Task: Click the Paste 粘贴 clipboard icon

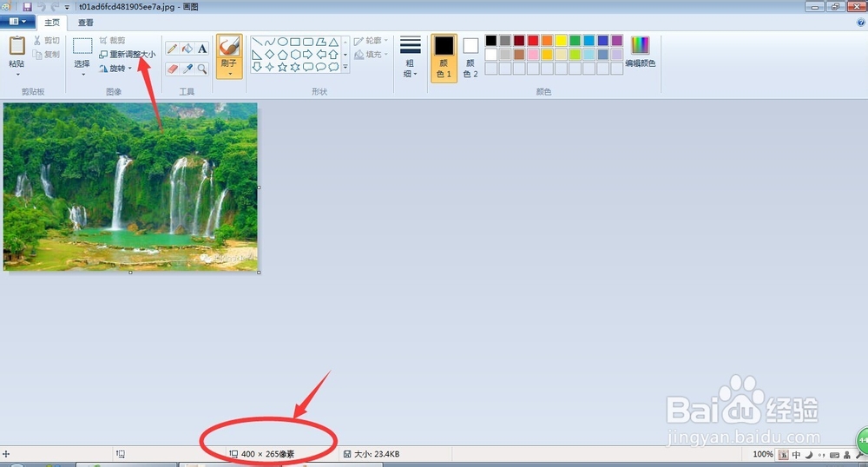Action: coord(17,45)
